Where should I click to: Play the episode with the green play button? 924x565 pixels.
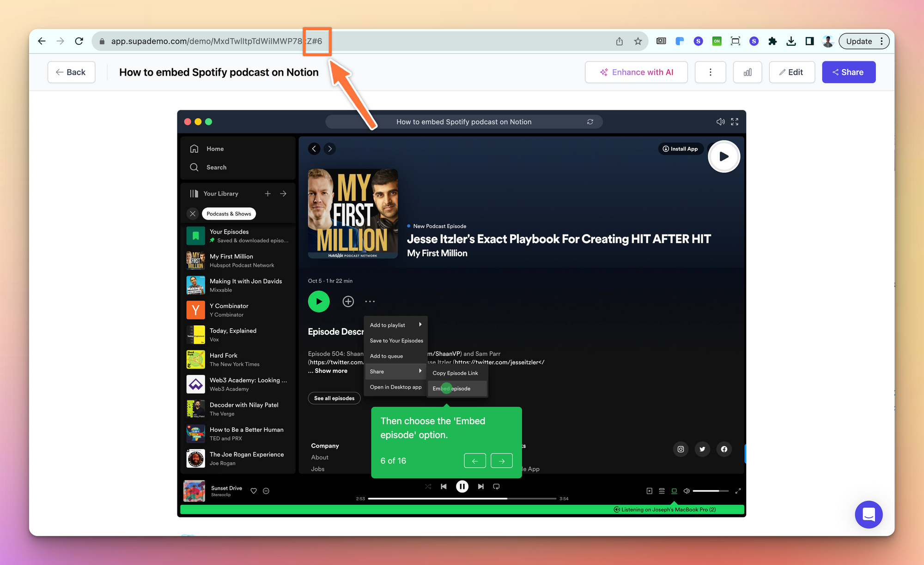(319, 301)
